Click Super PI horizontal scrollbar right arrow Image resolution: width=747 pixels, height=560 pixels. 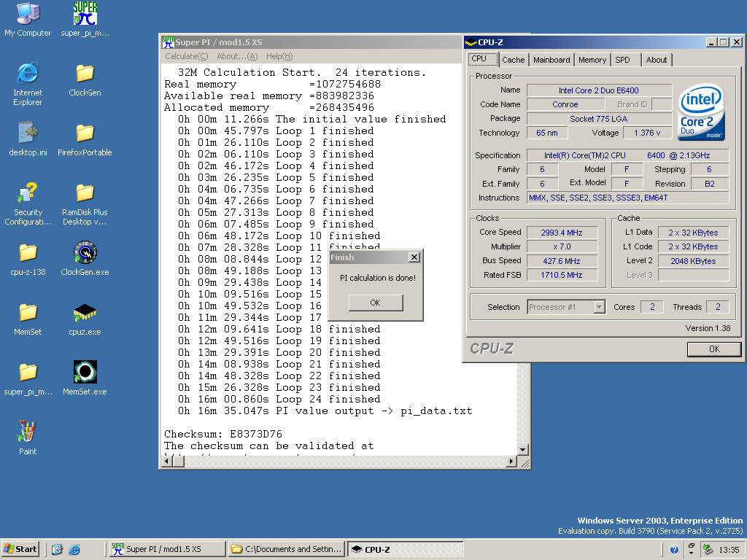pyautogui.click(x=511, y=461)
